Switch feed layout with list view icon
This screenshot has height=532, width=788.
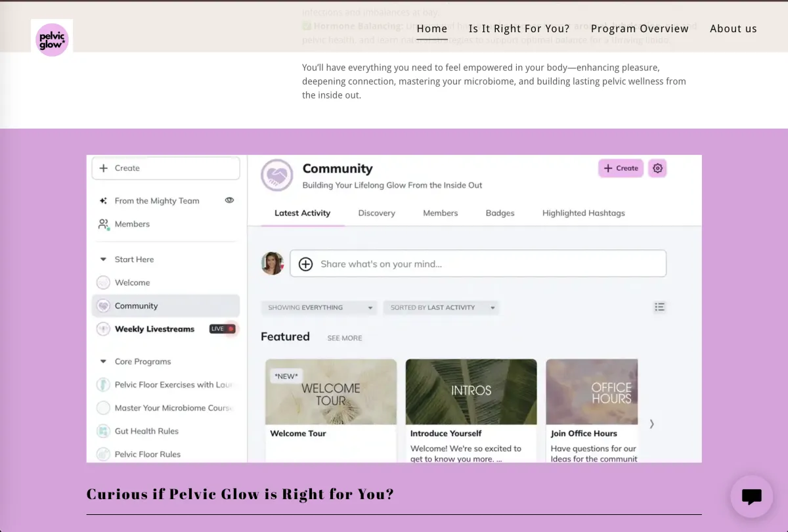click(660, 307)
